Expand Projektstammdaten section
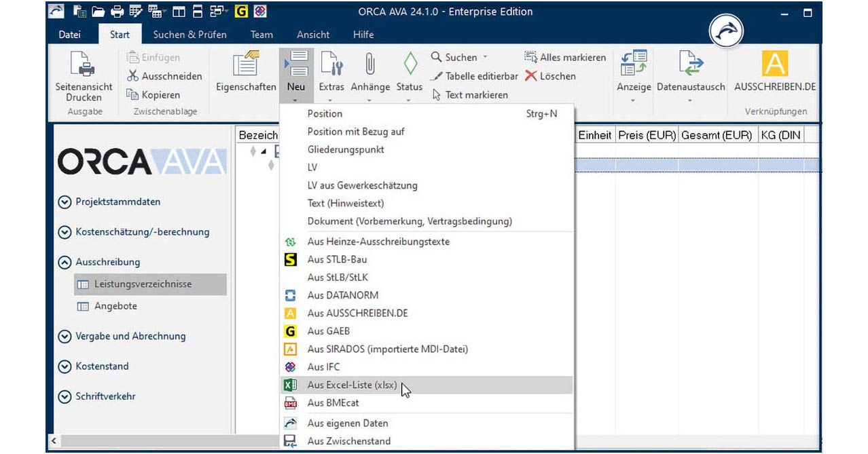This screenshot has width=868, height=454. (x=65, y=202)
